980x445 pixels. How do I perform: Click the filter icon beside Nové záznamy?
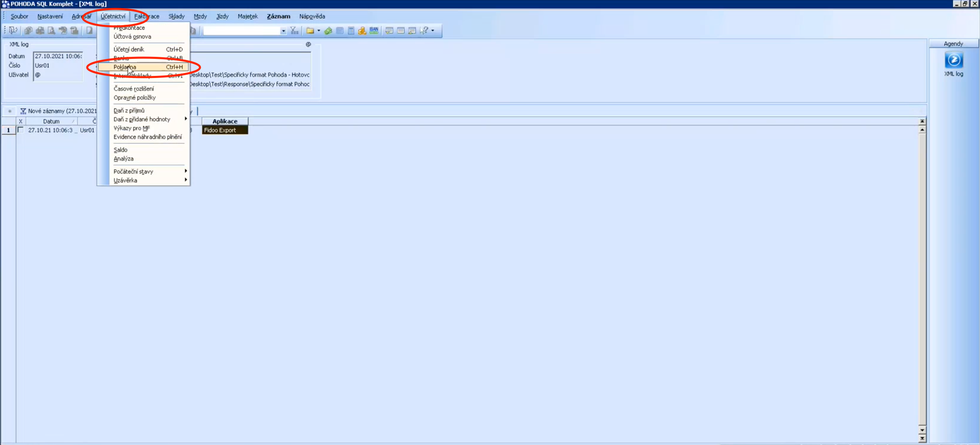(23, 111)
